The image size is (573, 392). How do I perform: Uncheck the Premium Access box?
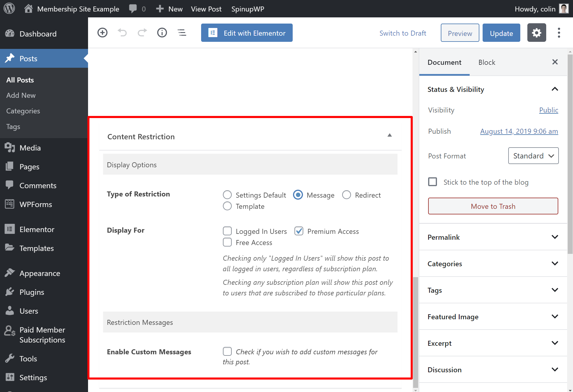[299, 231]
